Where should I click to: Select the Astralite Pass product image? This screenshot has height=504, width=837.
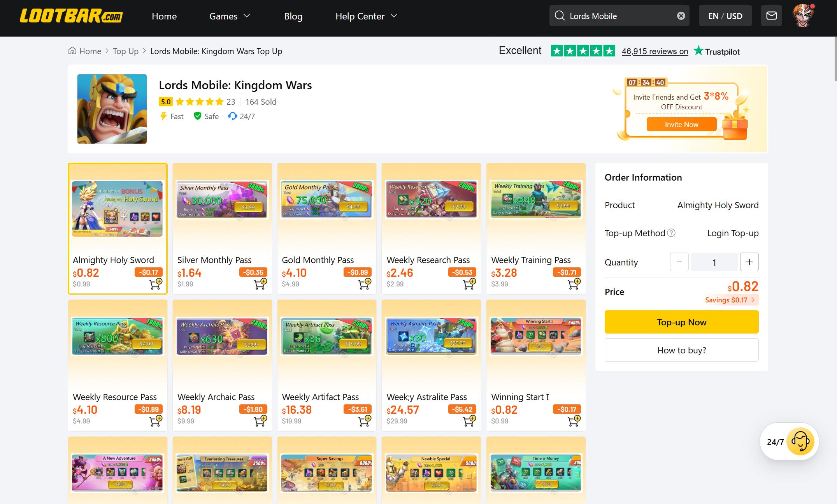click(x=432, y=336)
